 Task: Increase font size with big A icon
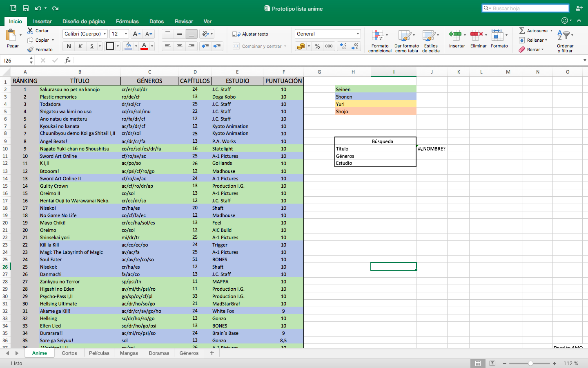137,34
